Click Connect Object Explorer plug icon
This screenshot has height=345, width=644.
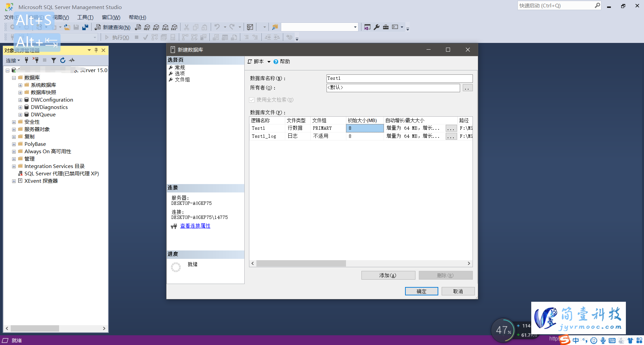coord(27,60)
